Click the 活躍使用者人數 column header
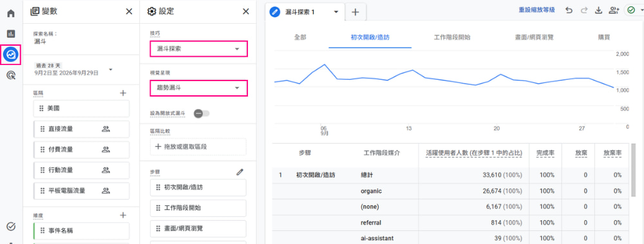The width and height of the screenshot is (644, 244). pos(474,153)
